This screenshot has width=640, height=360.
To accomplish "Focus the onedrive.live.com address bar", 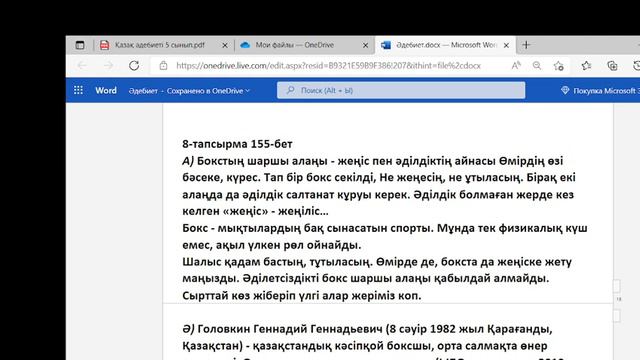I will coord(329,65).
